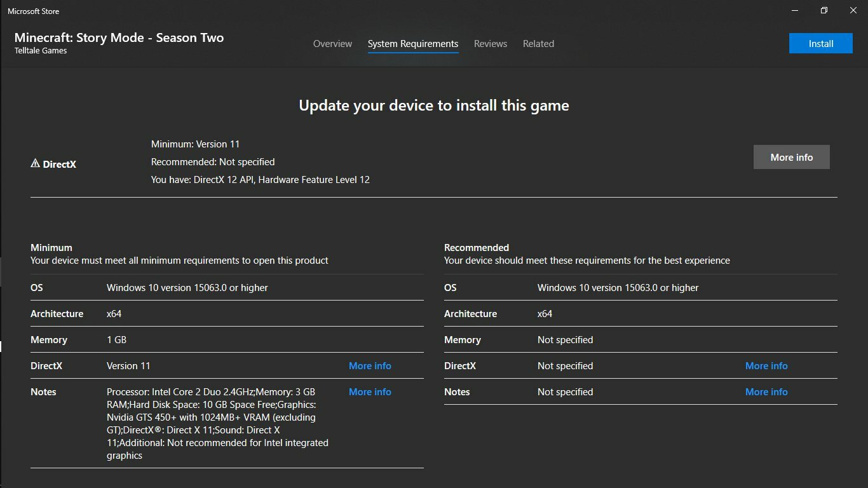Click the text Recommended: Not specified in DirectX section
The width and height of the screenshot is (868, 488).
(213, 162)
